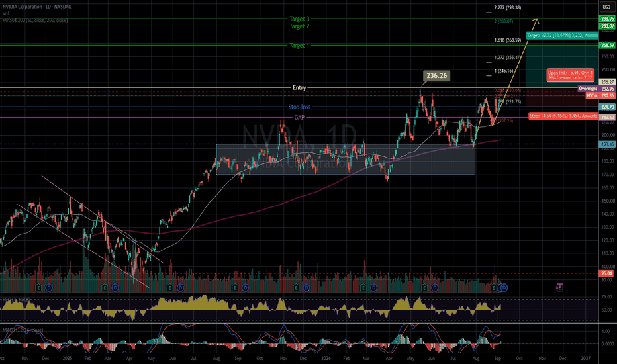Click the earnings E marker in late August 2026
617x364 pixels.
coord(493,288)
